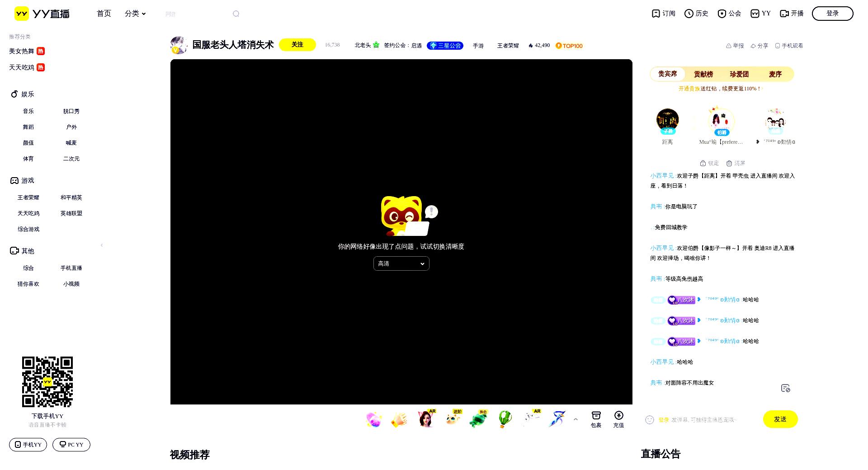
Task: Click the streamer avatar
Action: 179,45
